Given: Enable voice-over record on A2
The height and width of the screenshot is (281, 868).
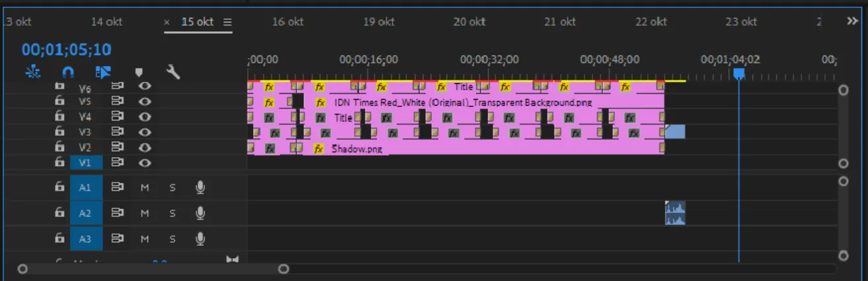Looking at the screenshot, I should [x=200, y=213].
